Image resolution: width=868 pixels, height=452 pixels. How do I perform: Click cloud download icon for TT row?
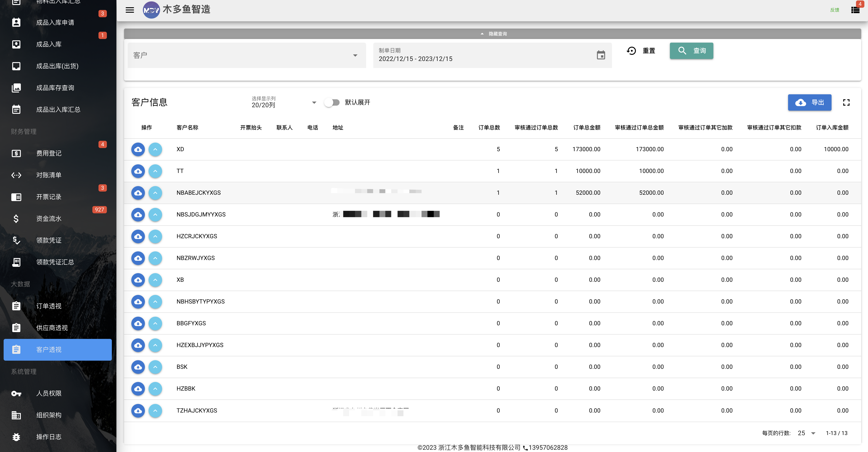(x=138, y=171)
